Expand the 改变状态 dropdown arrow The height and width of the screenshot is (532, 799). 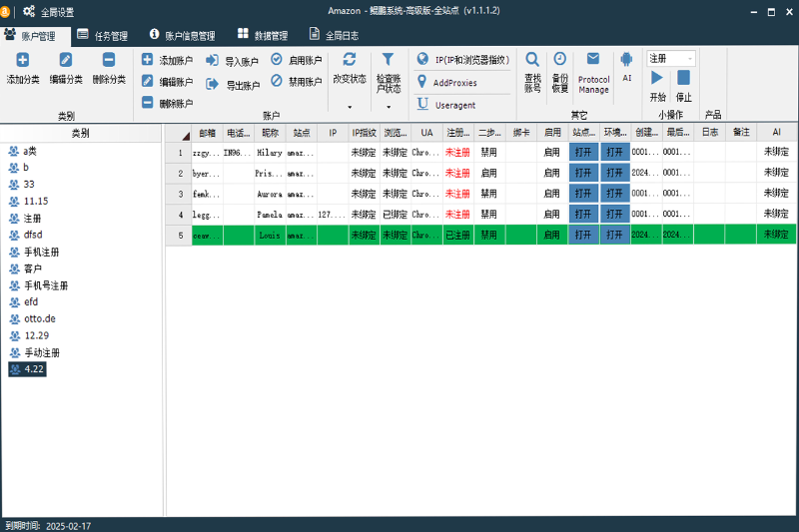click(x=350, y=107)
